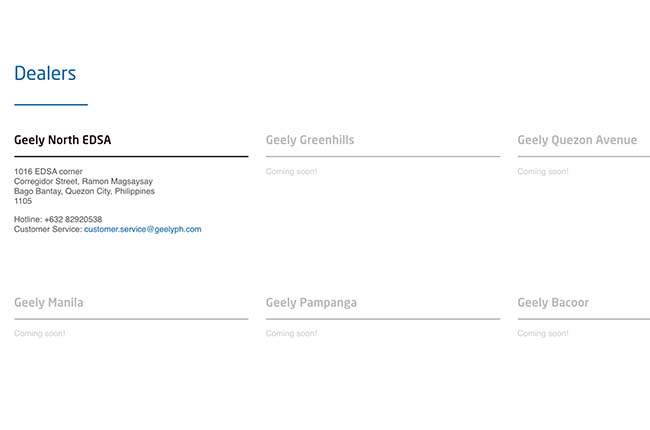Select the Geely Quezon Avenue dealer heading
Viewport: 650px width, 430px height.
click(x=577, y=140)
